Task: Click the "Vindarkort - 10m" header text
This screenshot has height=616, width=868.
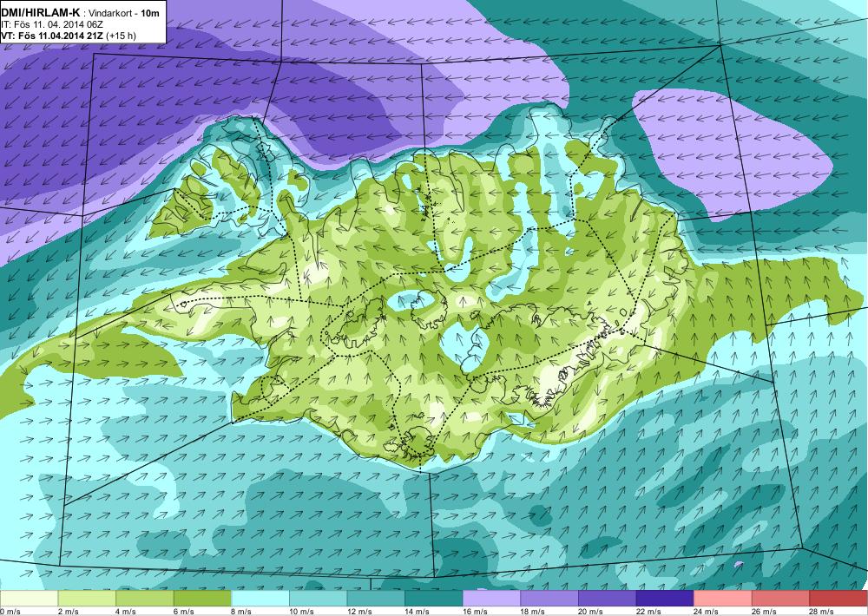Action: tap(124, 13)
